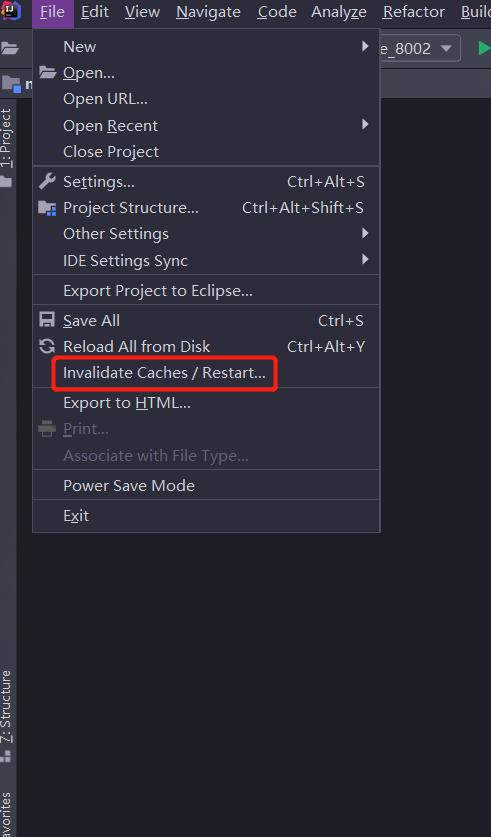Toggle Power Save Mode
This screenshot has height=837, width=491.
[x=206, y=485]
